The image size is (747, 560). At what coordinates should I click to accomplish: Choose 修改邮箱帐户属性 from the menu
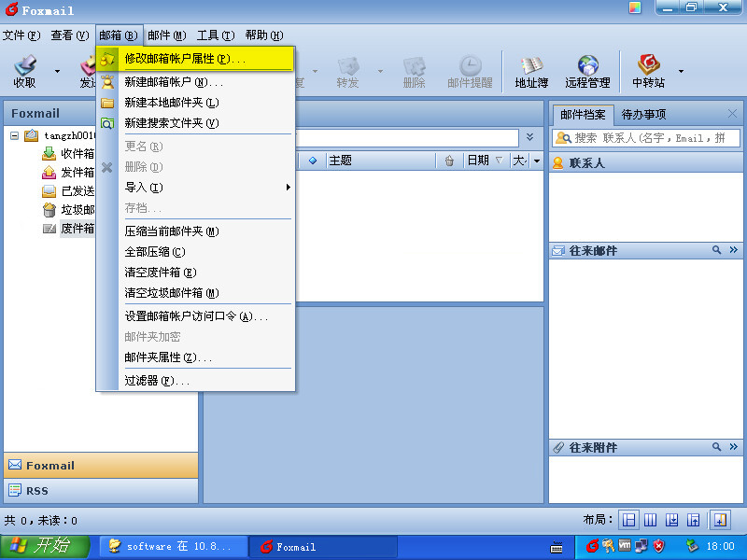pos(185,58)
